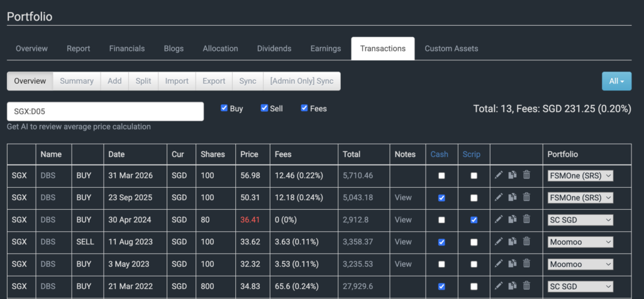Duplicate the 23 Sep 2025 DBS transaction
The height and width of the screenshot is (299, 644).
513,197
